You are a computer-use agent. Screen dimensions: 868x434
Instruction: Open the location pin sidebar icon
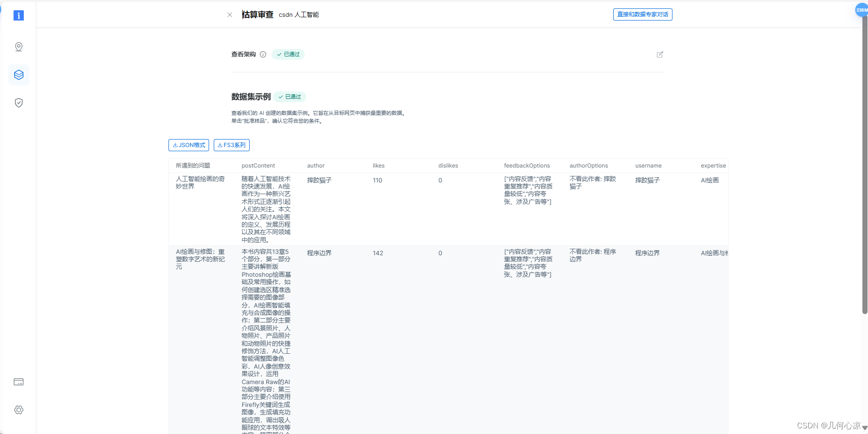pos(19,47)
